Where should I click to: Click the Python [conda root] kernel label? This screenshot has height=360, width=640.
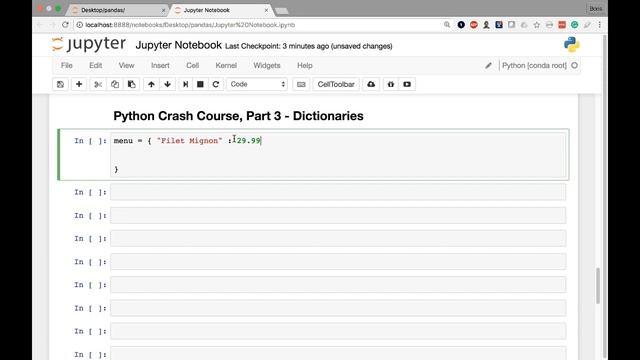click(x=534, y=65)
